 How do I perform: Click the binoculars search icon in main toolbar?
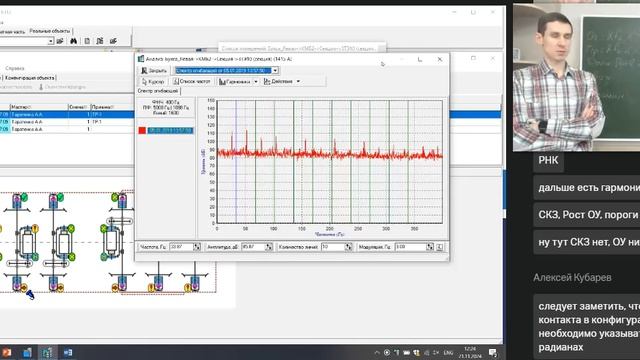pyautogui.click(x=73, y=41)
